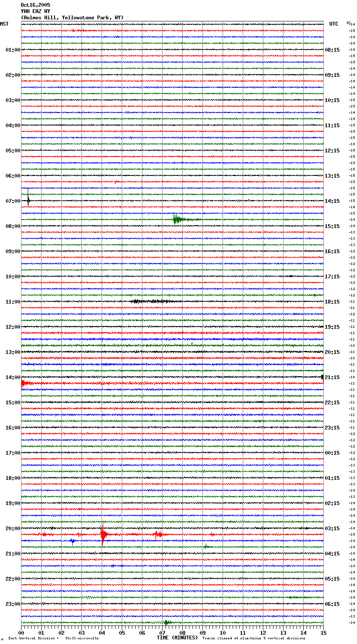Click minute '15' on bottom time axis
Viewport: 357px width, 644px height.
click(323, 633)
